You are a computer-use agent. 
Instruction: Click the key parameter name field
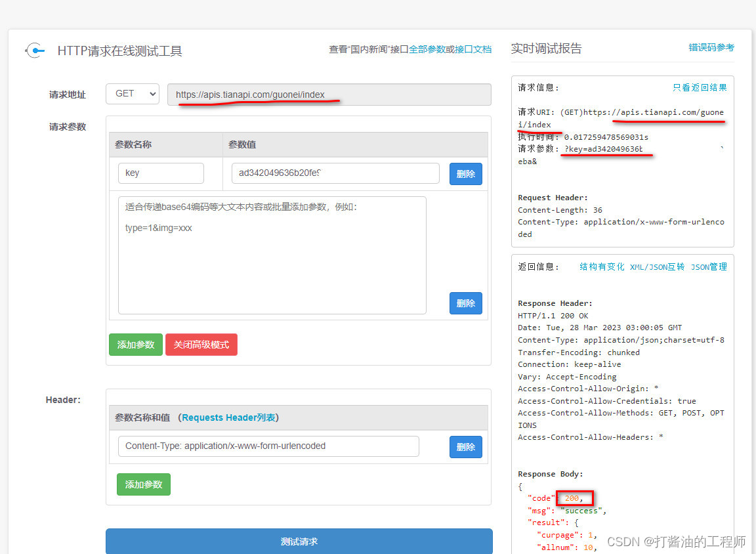pyautogui.click(x=161, y=173)
